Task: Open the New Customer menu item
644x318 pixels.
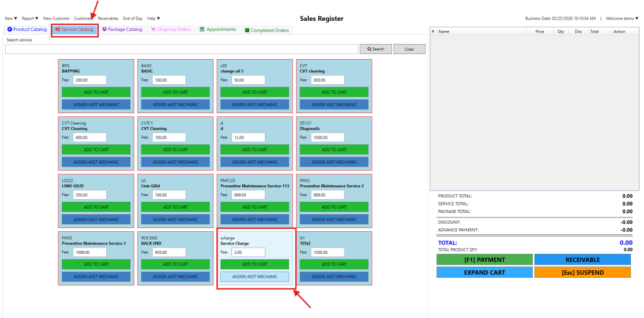Action: (57, 19)
